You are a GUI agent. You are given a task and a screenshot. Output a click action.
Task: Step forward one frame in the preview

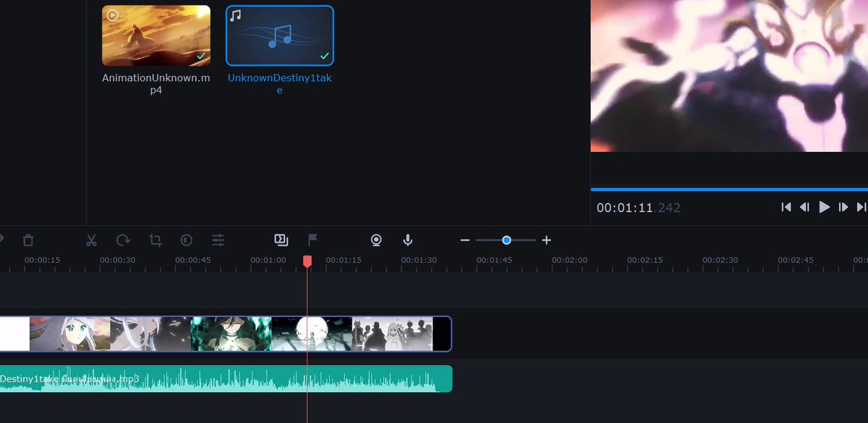[x=843, y=208]
